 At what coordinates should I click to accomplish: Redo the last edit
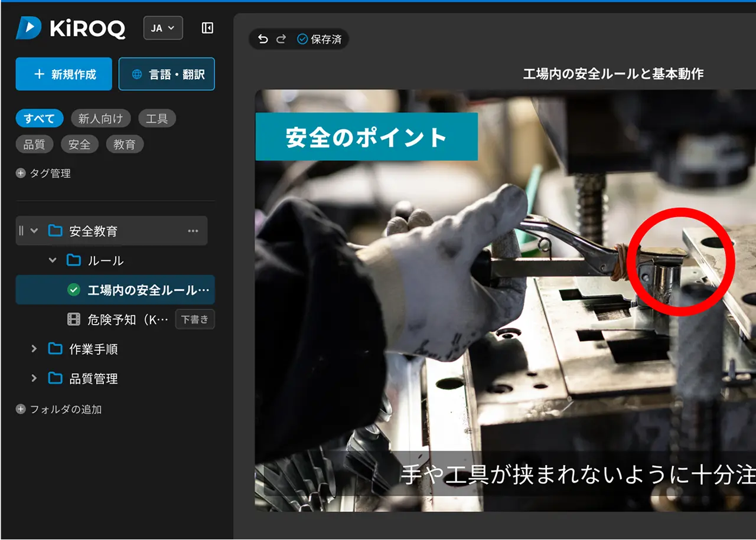tap(281, 39)
